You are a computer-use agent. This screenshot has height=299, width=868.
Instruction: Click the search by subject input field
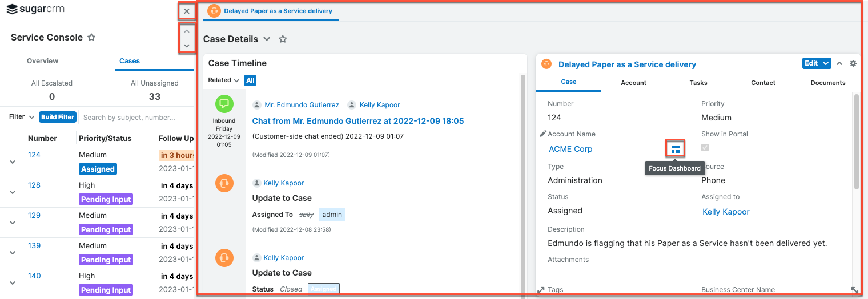click(x=136, y=118)
